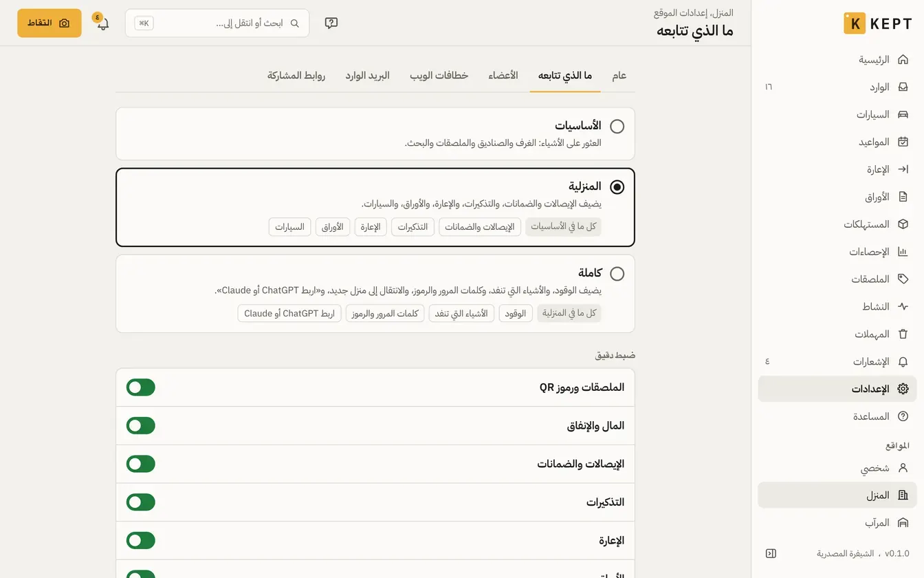This screenshot has height=578, width=924.
Task: Collapse the sidebar with the panel icon
Action: (771, 553)
